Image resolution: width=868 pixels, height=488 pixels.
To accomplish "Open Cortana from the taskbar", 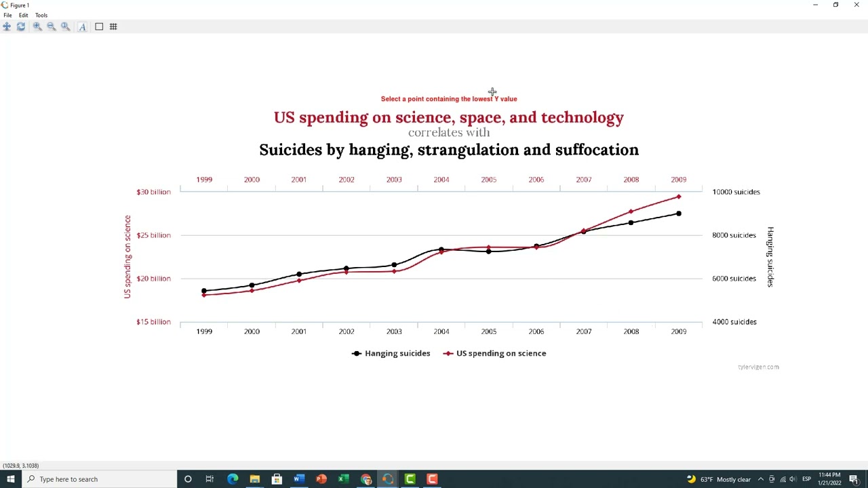I will (x=188, y=479).
